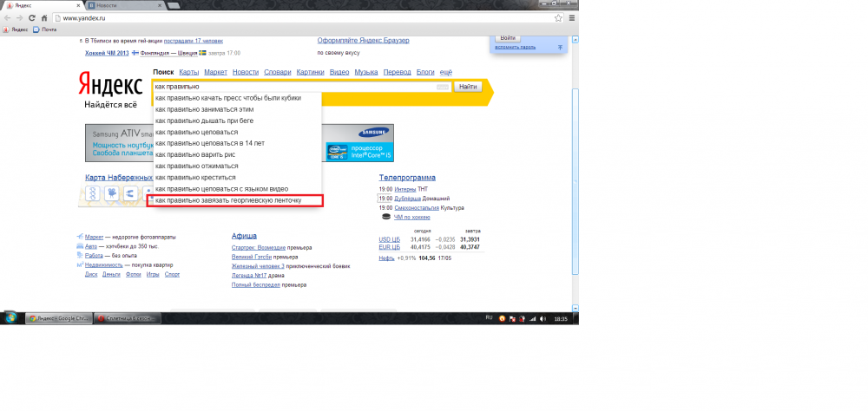
Task: Select suggestion как правильно отжиматься
Action: pos(237,166)
